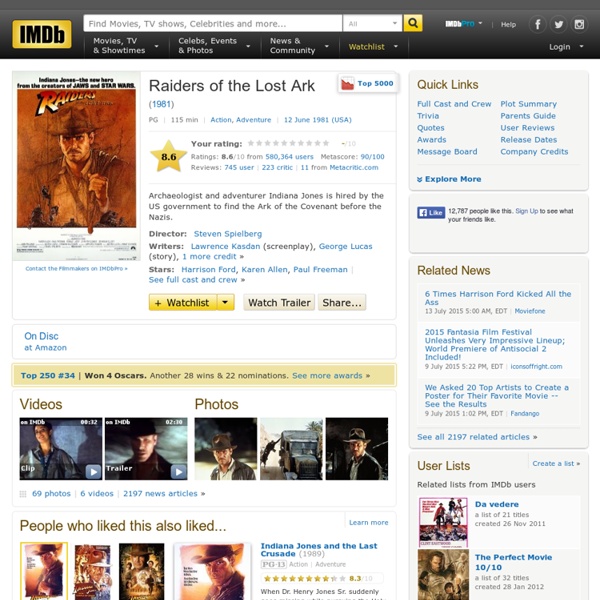Viewport: 600px width, 600px height.
Task: Open the truck chase photo thumbnail
Action: [x=291, y=448]
